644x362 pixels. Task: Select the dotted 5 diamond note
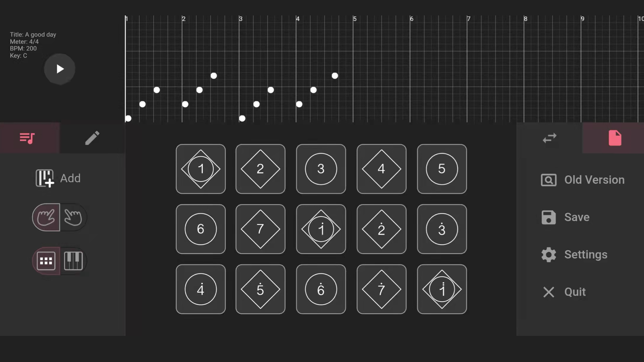click(x=261, y=290)
